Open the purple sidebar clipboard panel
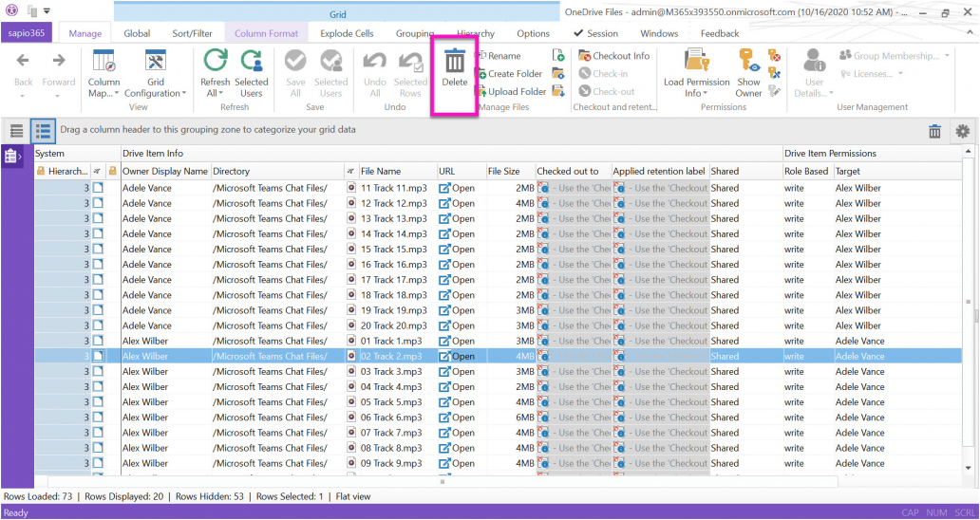The height and width of the screenshot is (520, 980). [13, 156]
